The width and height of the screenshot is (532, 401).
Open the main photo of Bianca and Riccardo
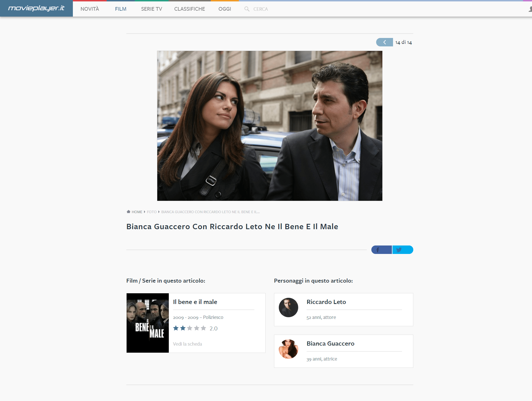coord(270,126)
